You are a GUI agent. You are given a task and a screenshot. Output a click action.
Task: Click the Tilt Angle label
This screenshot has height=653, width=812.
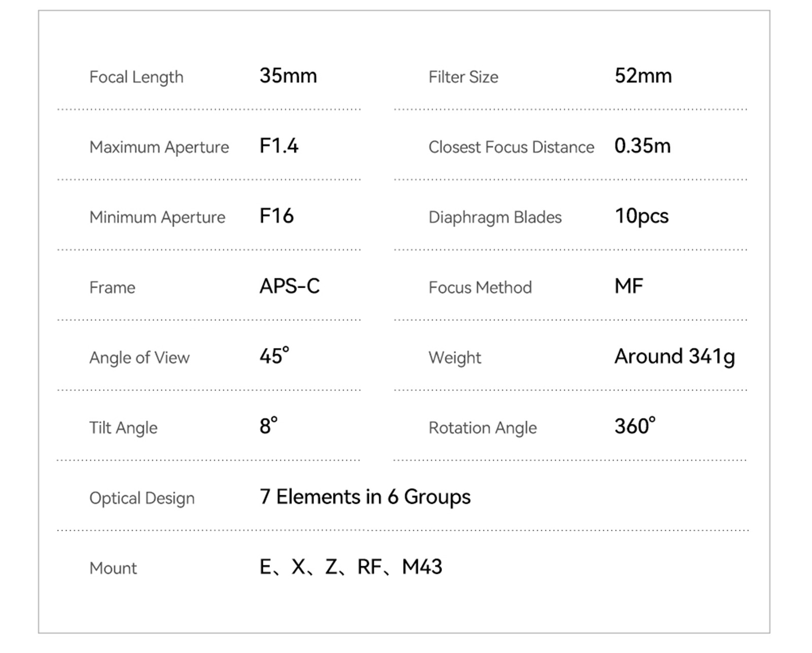123,428
